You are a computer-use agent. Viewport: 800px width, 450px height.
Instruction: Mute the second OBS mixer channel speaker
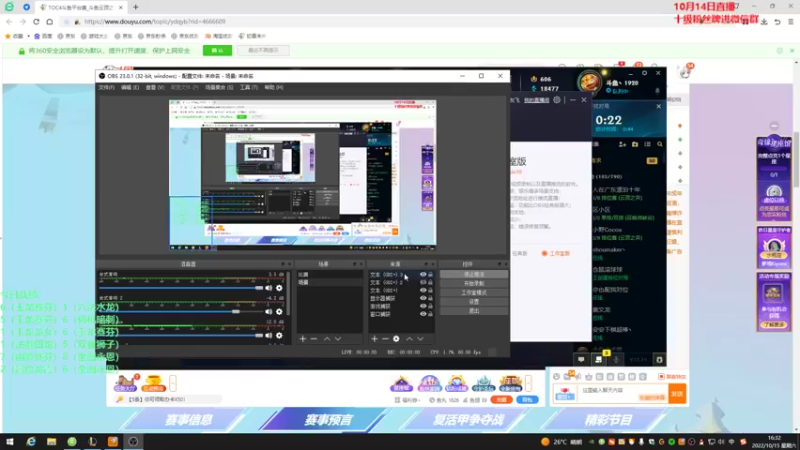point(268,312)
